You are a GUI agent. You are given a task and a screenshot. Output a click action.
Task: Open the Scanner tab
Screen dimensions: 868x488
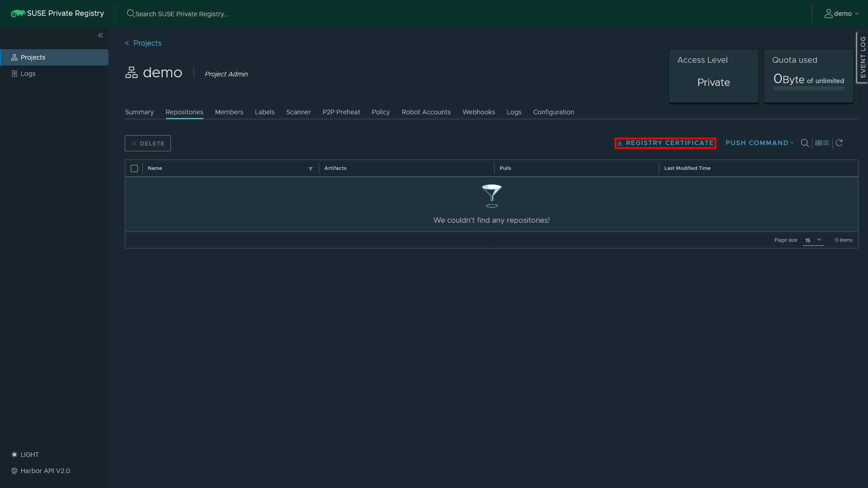pos(298,112)
